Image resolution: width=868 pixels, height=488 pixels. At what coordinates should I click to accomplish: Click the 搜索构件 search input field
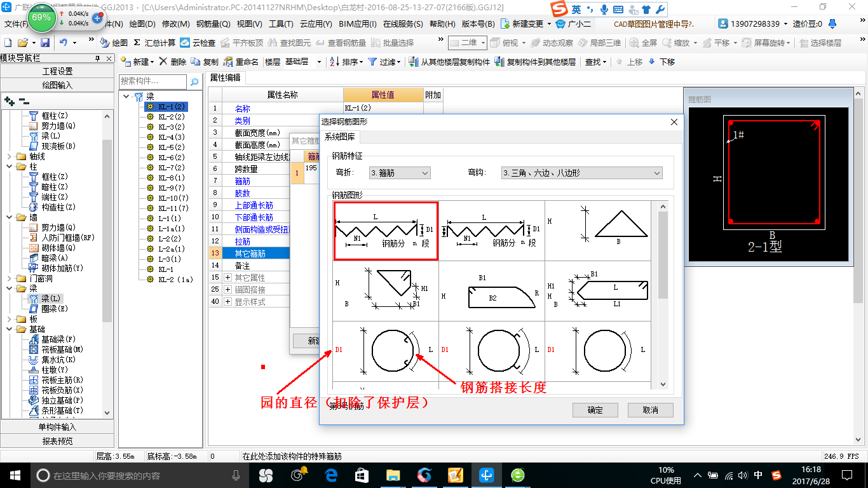point(153,82)
